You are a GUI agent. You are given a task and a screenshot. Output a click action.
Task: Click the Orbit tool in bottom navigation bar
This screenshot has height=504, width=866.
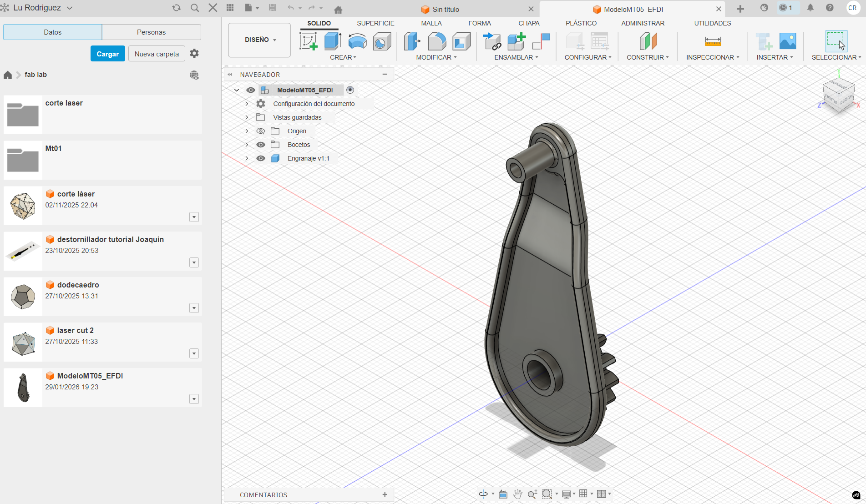point(483,494)
